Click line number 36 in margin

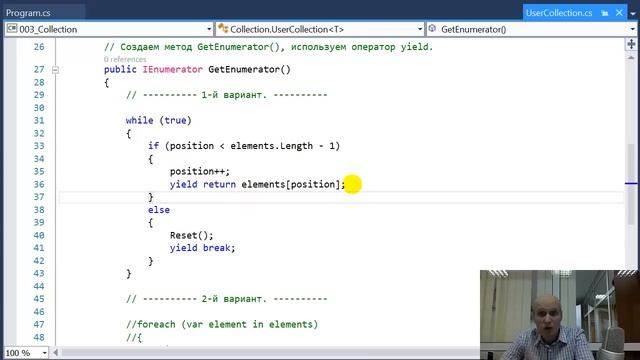39,184
